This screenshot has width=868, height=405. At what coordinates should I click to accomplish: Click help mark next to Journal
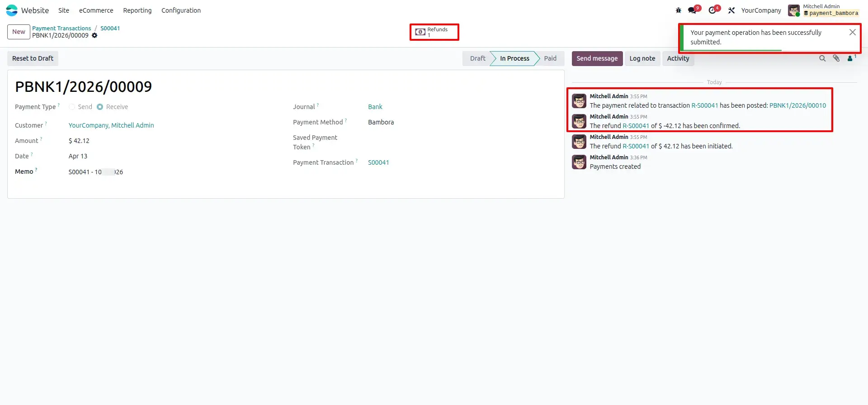318,105
